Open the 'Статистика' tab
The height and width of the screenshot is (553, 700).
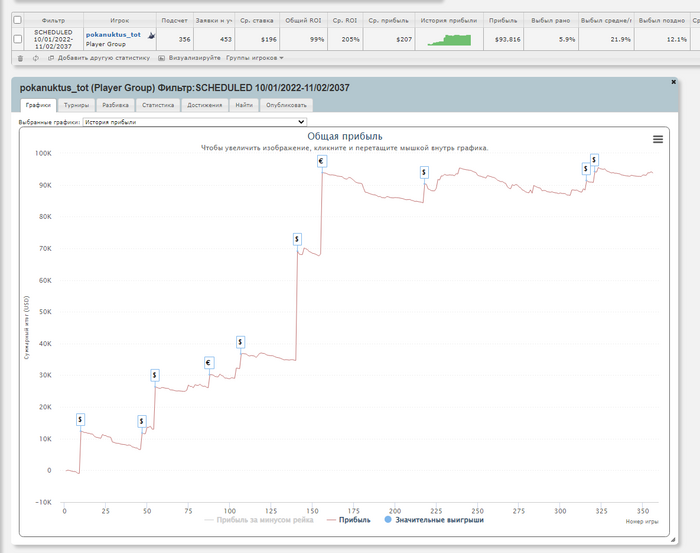[x=158, y=105]
